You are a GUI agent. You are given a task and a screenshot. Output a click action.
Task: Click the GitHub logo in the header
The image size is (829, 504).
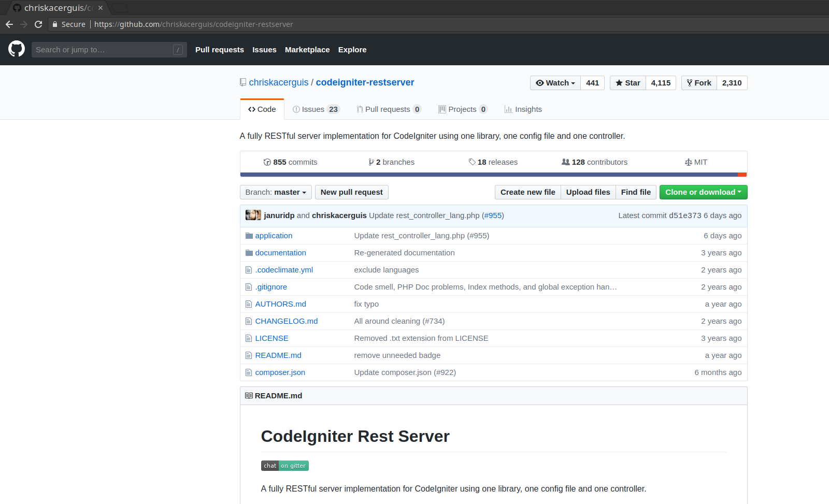tap(16, 49)
